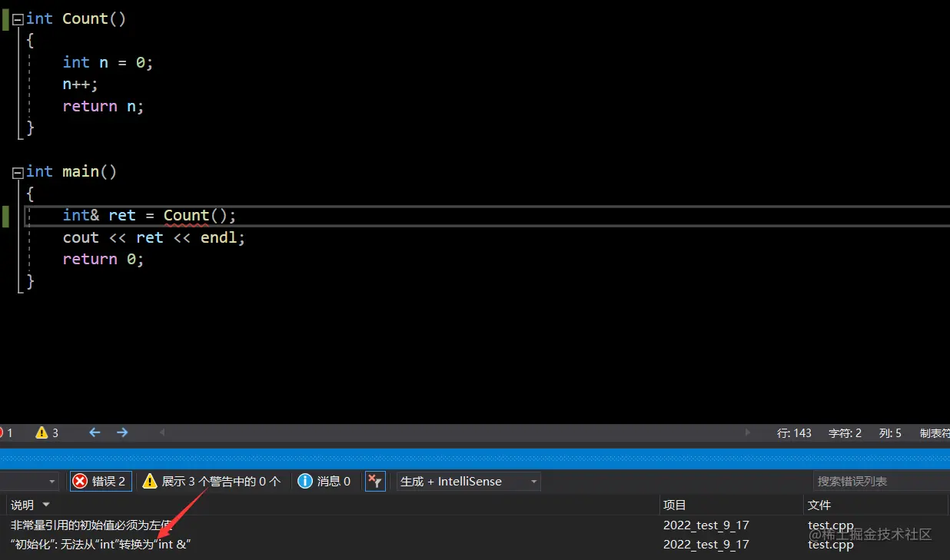Navigate backward with the left arrow

click(95, 432)
